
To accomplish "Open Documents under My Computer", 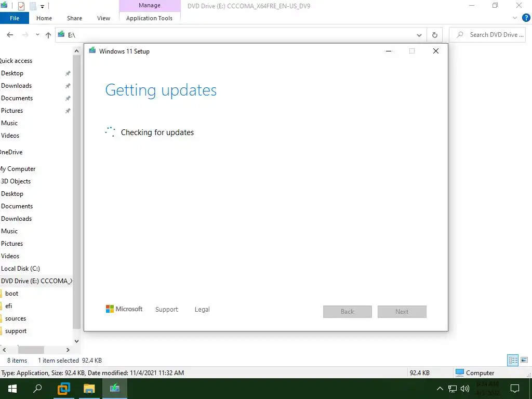I will [x=17, y=206].
